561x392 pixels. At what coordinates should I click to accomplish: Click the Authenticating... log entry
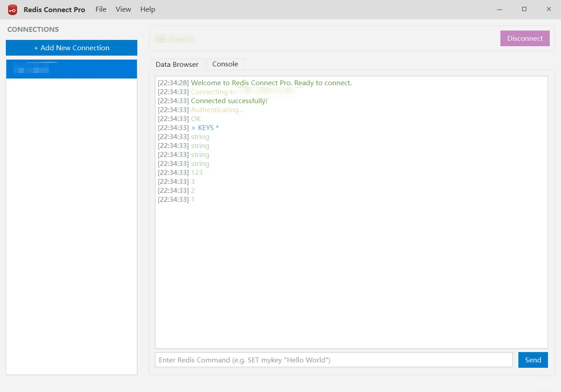tap(217, 110)
